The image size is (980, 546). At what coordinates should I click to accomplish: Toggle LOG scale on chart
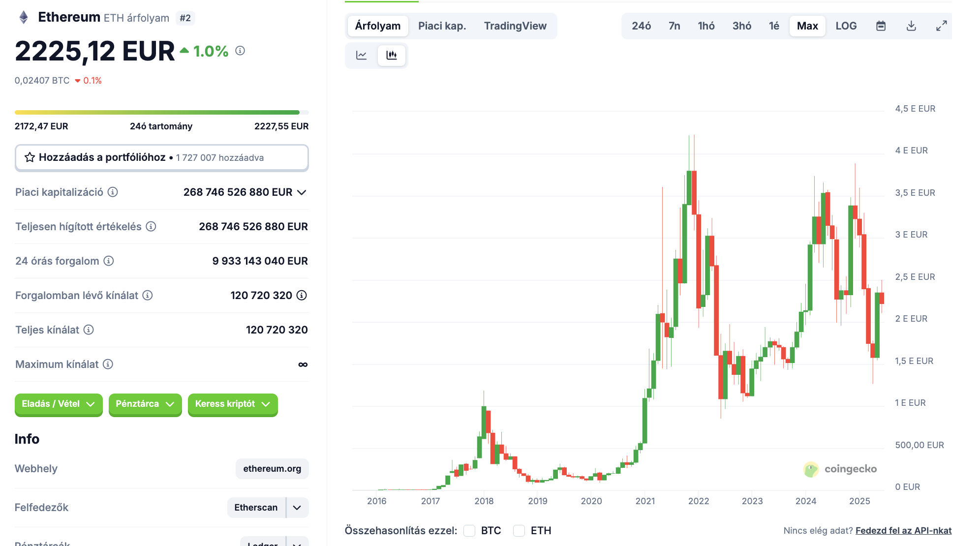pyautogui.click(x=846, y=26)
